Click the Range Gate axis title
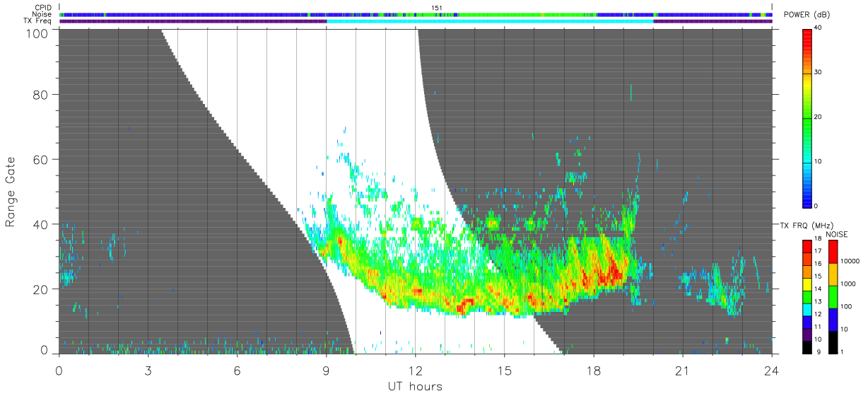 click(x=11, y=192)
